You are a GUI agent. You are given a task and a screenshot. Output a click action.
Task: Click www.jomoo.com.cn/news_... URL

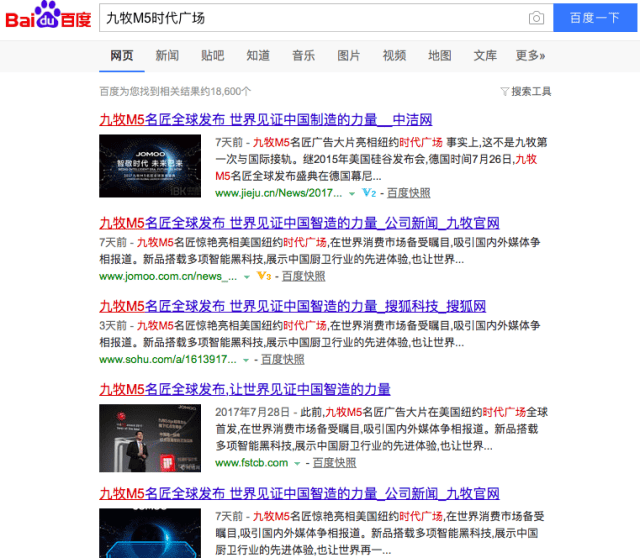[168, 276]
